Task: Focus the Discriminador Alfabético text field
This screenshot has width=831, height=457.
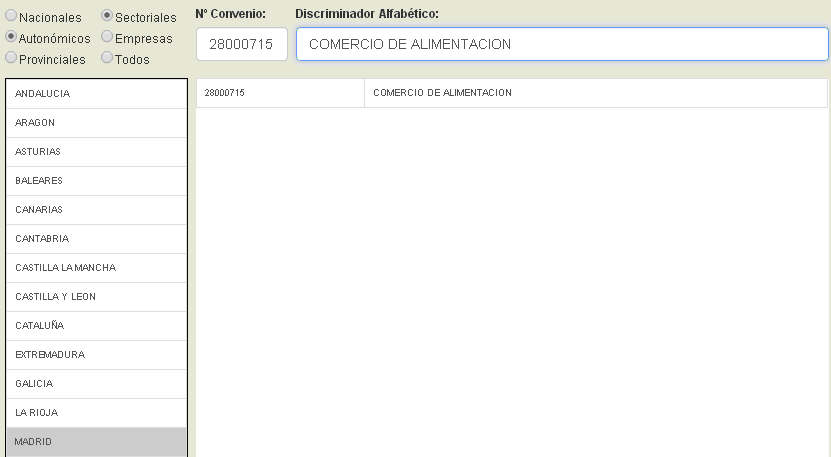Action: pyautogui.click(x=561, y=44)
